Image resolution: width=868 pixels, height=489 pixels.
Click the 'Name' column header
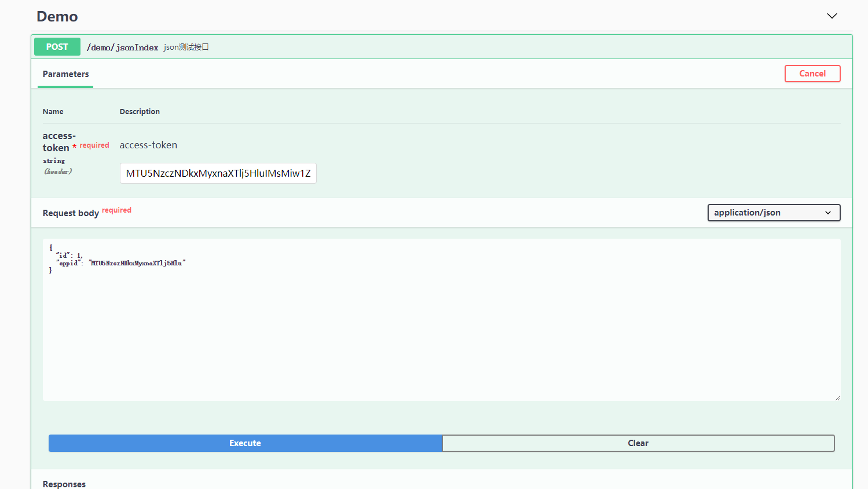click(x=53, y=112)
